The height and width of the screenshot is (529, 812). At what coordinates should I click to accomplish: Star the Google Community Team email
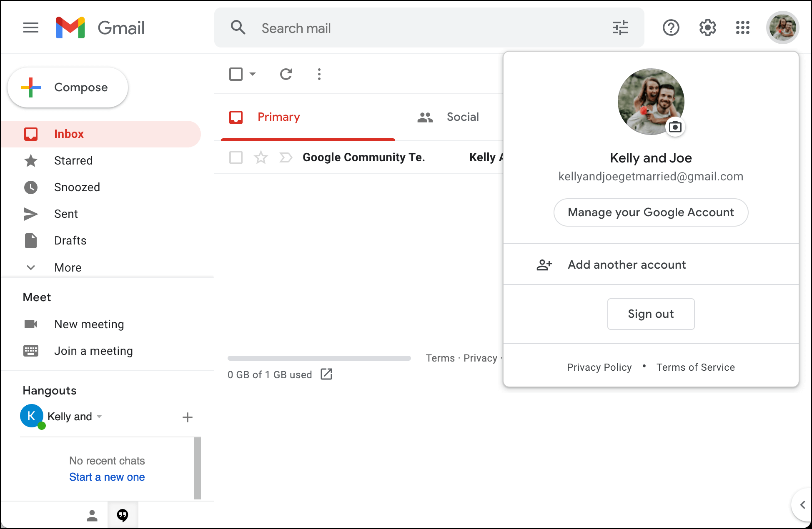click(261, 157)
